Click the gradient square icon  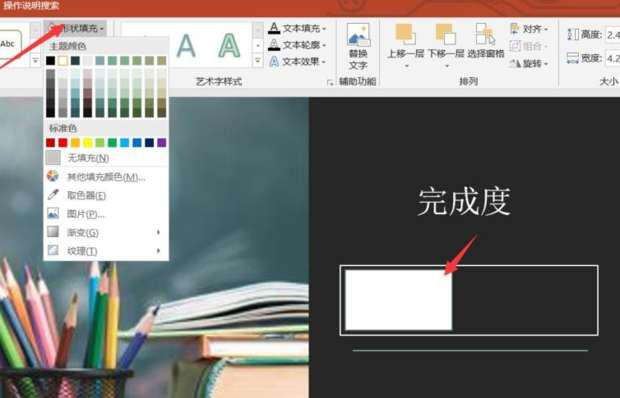click(x=53, y=232)
